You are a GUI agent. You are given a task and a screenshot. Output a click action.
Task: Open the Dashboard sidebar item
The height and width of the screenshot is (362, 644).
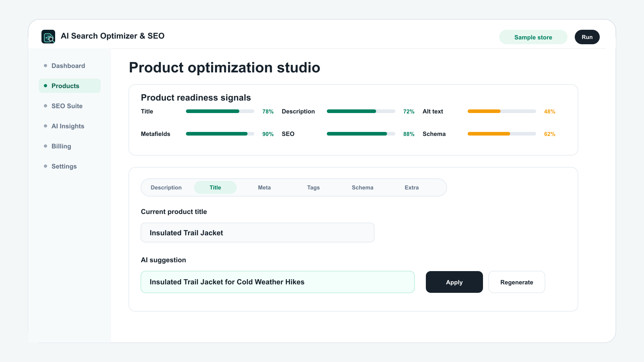pos(70,66)
